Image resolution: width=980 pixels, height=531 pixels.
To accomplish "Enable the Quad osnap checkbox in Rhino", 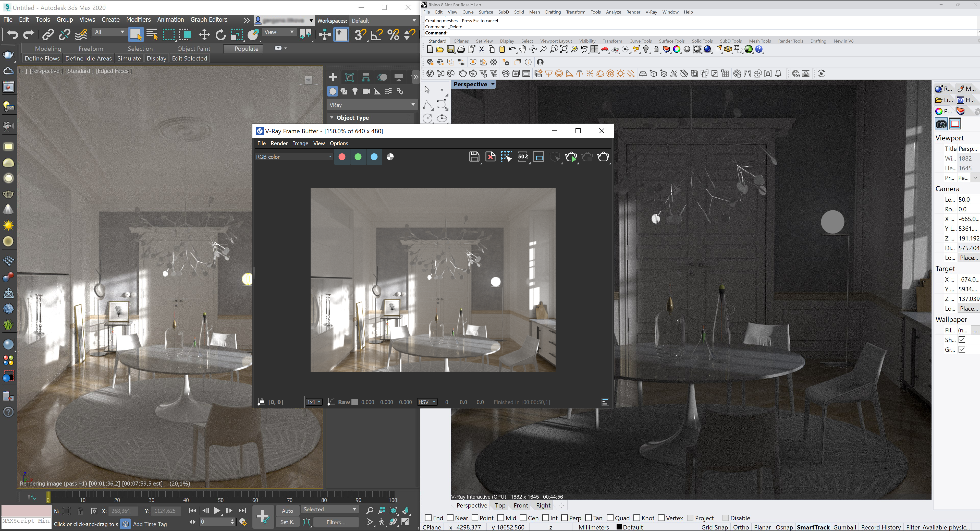I will pos(610,518).
